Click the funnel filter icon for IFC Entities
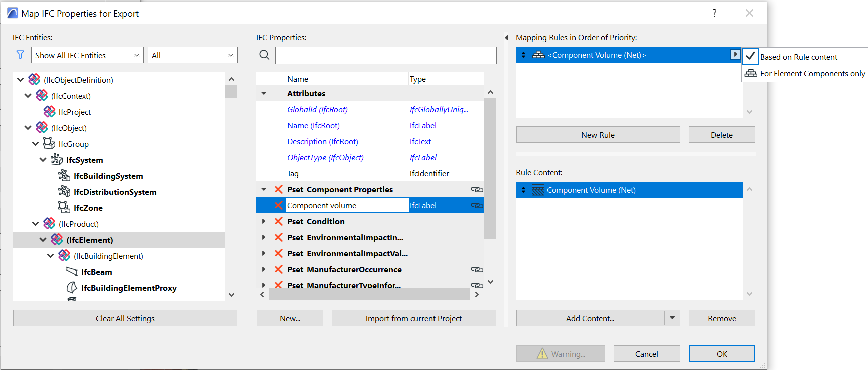 pyautogui.click(x=20, y=55)
